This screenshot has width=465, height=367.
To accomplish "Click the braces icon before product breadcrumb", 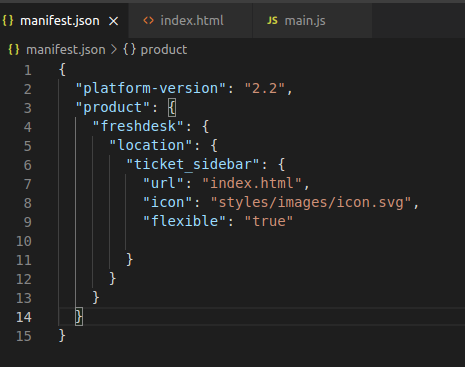I will (x=129, y=49).
